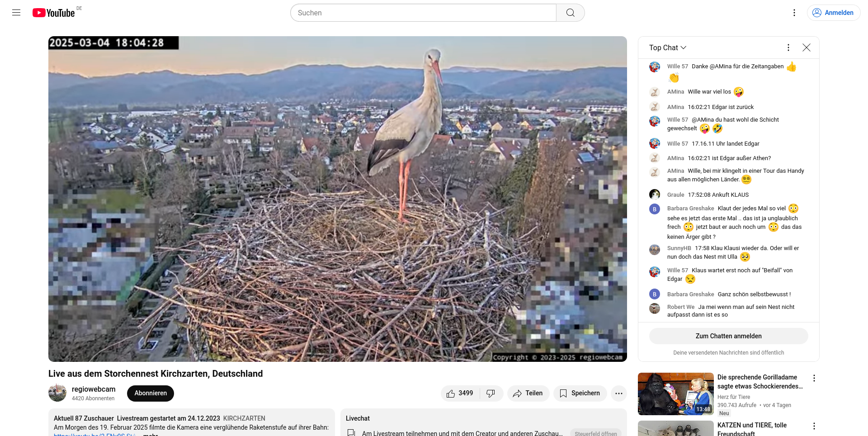Click the search magnifier button
868x436 pixels.
click(x=571, y=13)
